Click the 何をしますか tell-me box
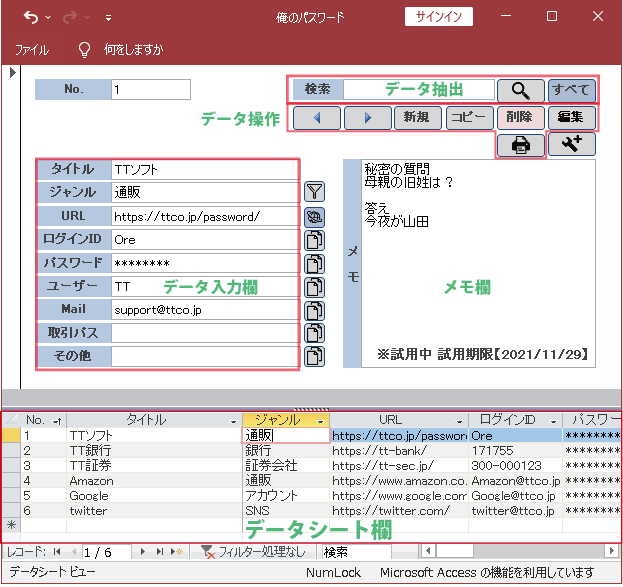This screenshot has height=587, width=623. 132,49
